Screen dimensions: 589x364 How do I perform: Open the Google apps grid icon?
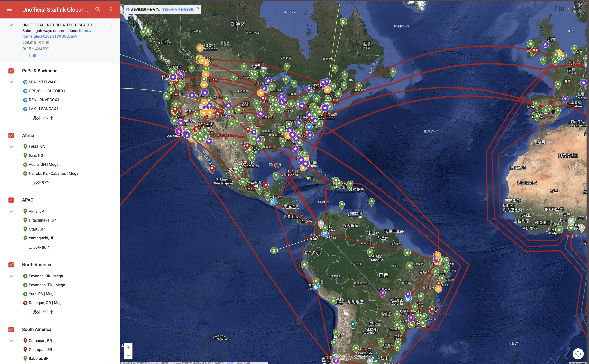click(561, 9)
